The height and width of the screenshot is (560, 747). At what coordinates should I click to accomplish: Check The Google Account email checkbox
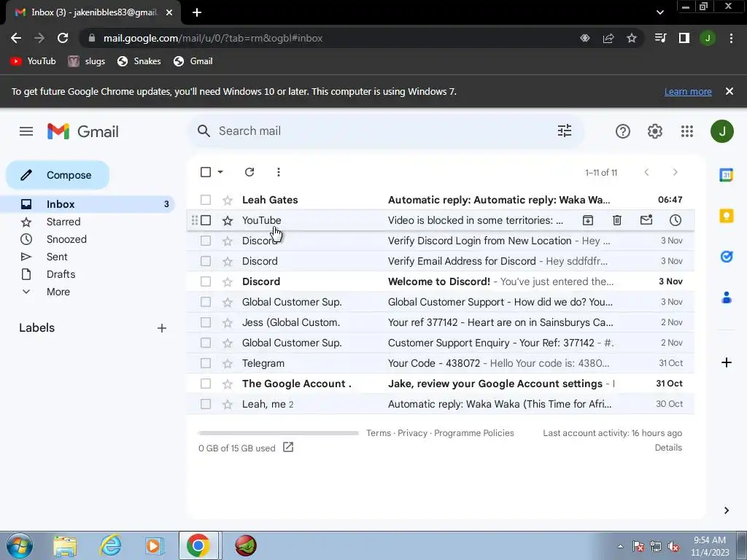click(206, 384)
